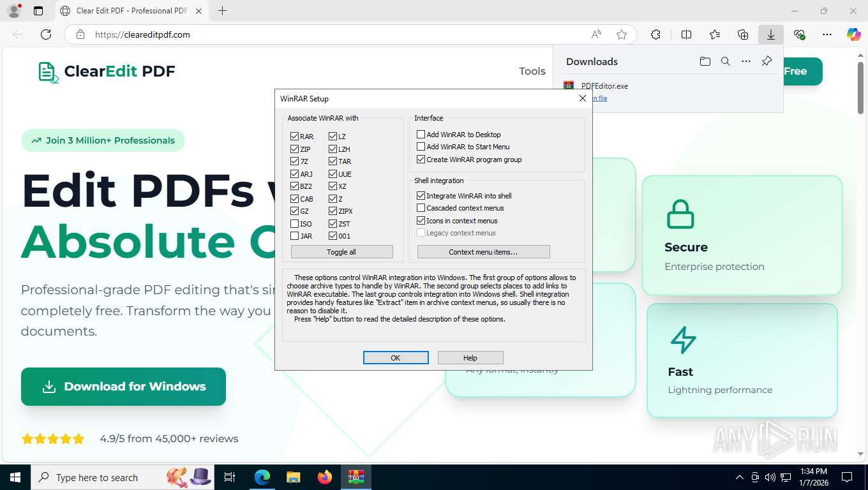Image resolution: width=868 pixels, height=490 pixels.
Task: Toggle Integrate WinRAR into shell
Action: [x=421, y=196]
